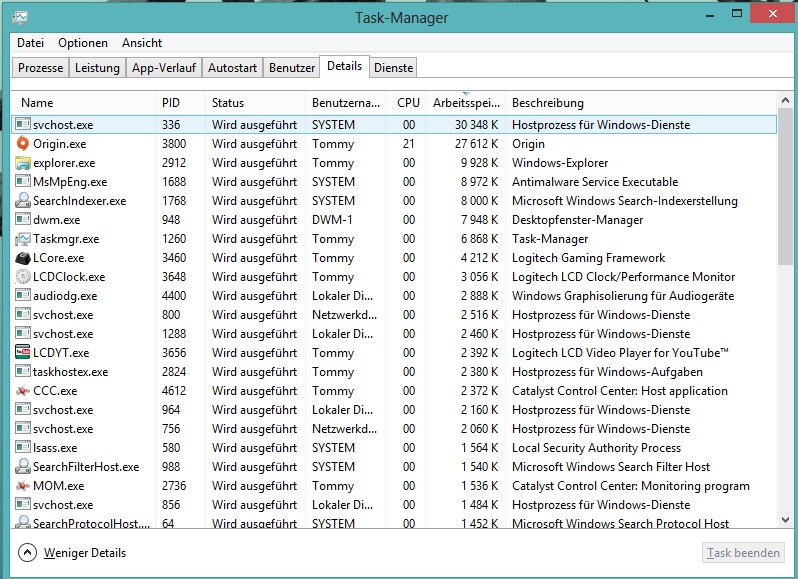The image size is (798, 579).
Task: Switch to the Prozesse tab
Action: (41, 68)
